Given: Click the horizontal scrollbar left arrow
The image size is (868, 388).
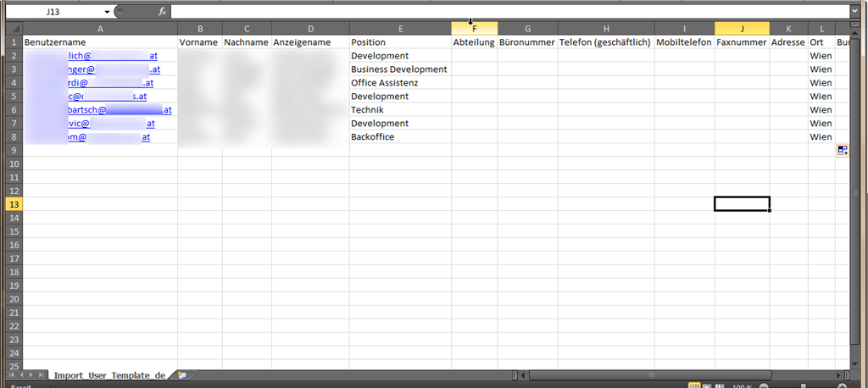Looking at the screenshot, I should (x=524, y=376).
